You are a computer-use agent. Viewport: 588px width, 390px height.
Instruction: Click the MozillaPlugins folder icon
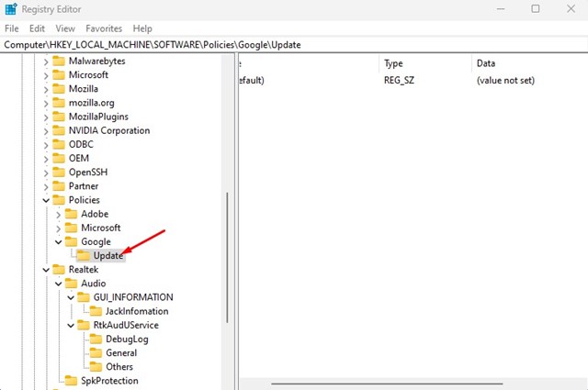coord(59,117)
